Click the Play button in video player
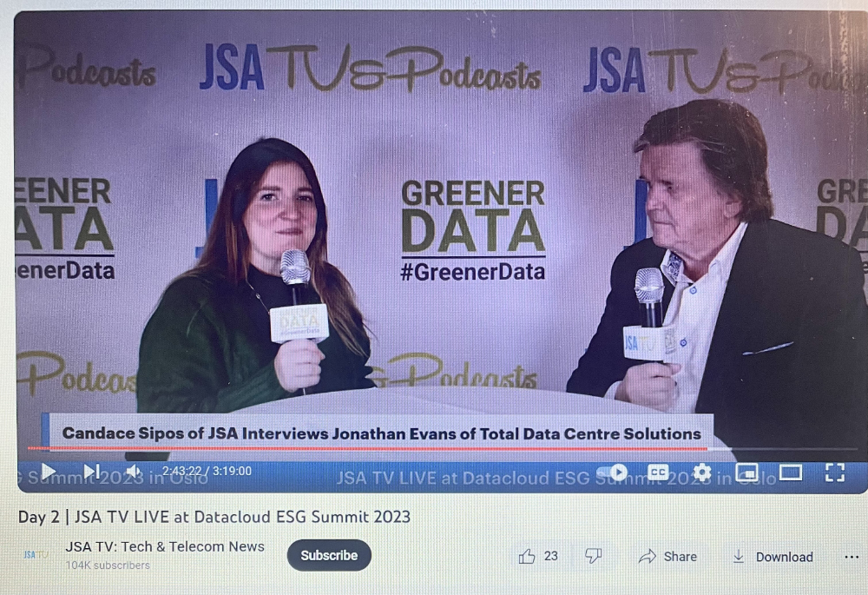This screenshot has height=595, width=868. [48, 472]
